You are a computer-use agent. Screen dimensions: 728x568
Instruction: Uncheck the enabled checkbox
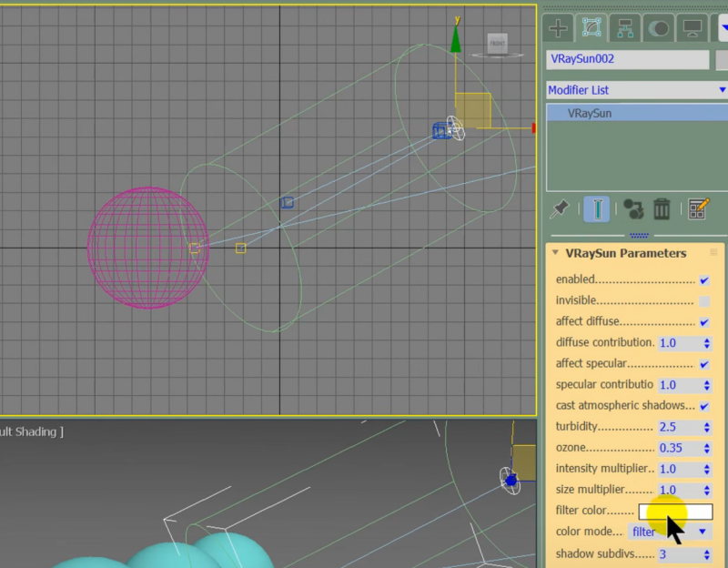[x=703, y=280]
